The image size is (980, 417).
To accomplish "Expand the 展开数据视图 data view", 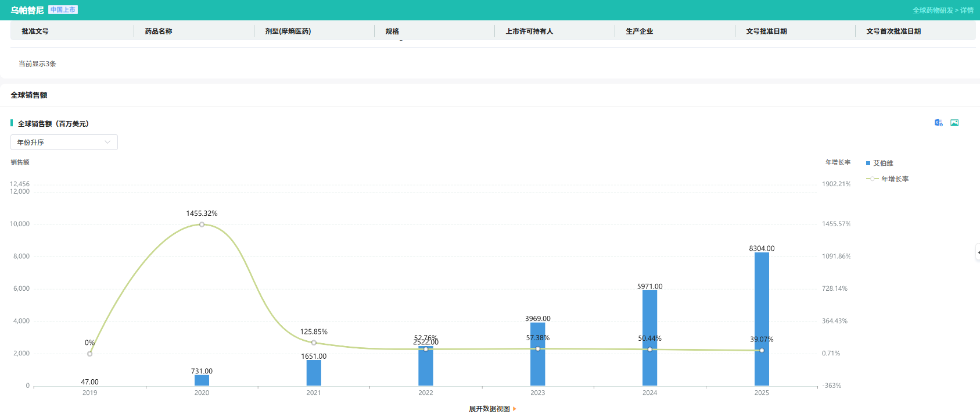I will pyautogui.click(x=489, y=409).
